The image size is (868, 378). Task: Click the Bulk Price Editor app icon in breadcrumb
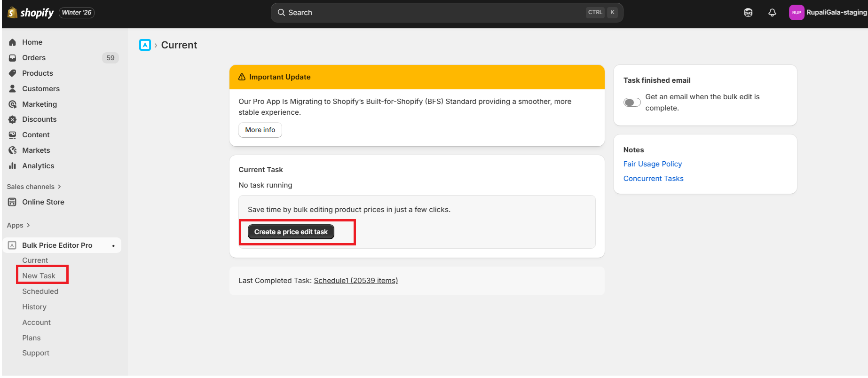pos(145,45)
